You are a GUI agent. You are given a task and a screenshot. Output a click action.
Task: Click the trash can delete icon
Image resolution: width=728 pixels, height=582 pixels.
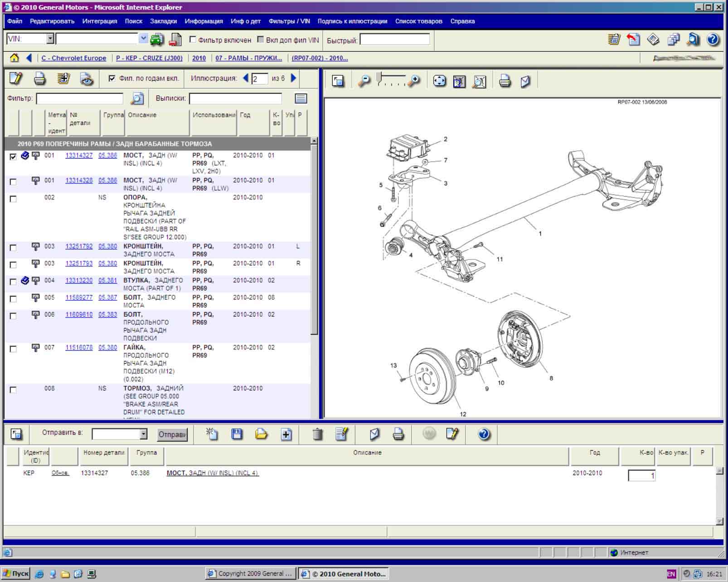[x=318, y=434]
